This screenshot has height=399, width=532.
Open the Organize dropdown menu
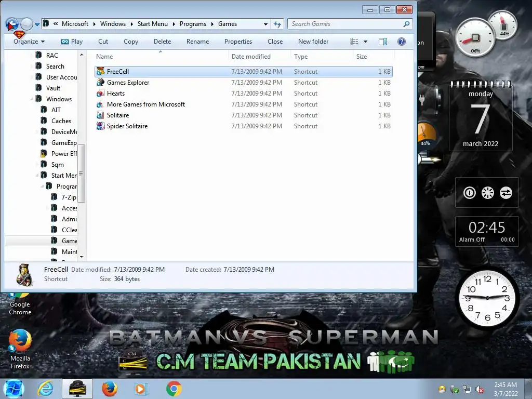click(x=29, y=42)
